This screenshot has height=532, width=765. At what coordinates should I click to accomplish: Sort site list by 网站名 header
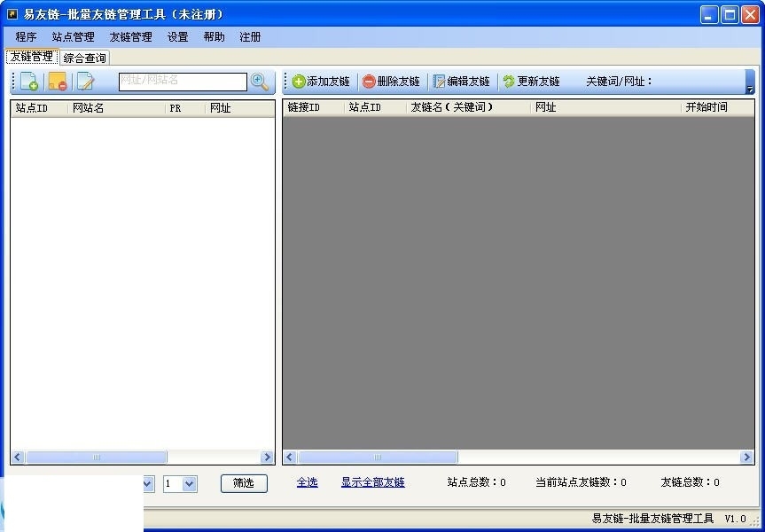(117, 108)
